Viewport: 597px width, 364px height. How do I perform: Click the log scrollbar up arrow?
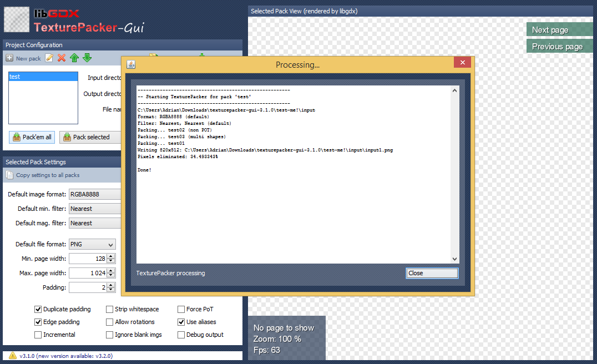pos(454,90)
